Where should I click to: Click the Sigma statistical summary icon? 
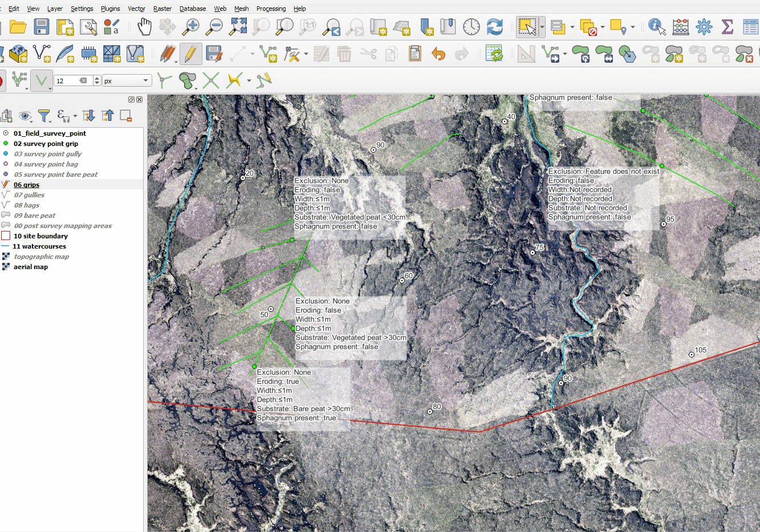(727, 26)
